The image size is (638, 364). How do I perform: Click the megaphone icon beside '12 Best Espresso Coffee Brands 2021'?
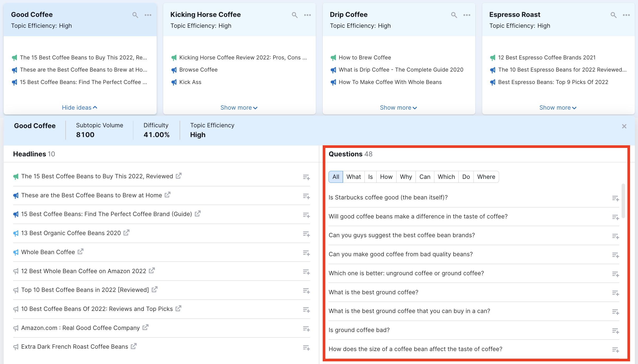pos(493,57)
